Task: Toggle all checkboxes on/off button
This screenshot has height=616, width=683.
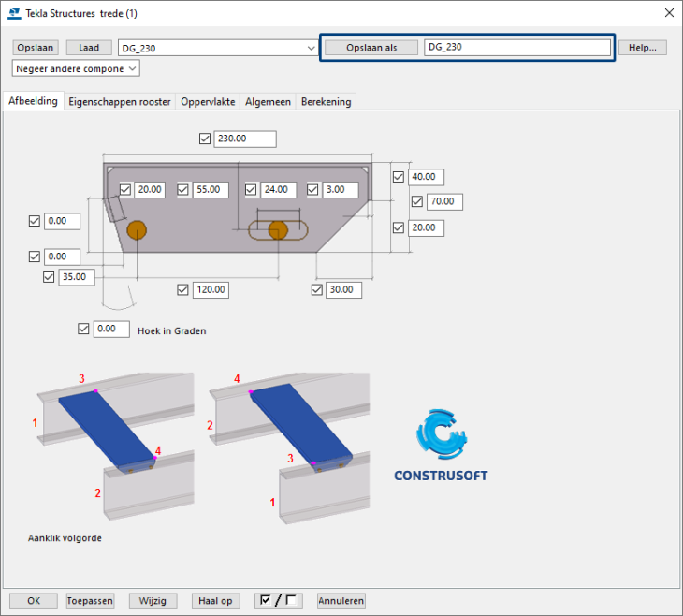Action: pyautogui.click(x=278, y=600)
